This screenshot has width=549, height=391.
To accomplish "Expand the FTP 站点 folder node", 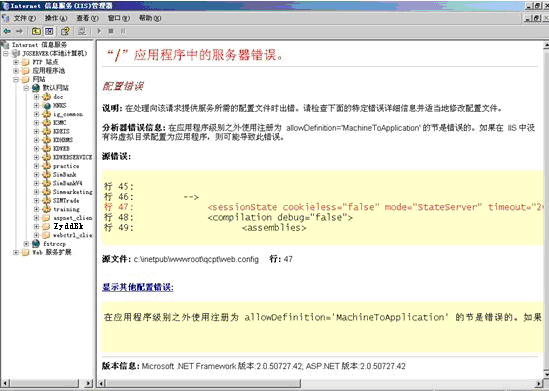I will point(16,62).
